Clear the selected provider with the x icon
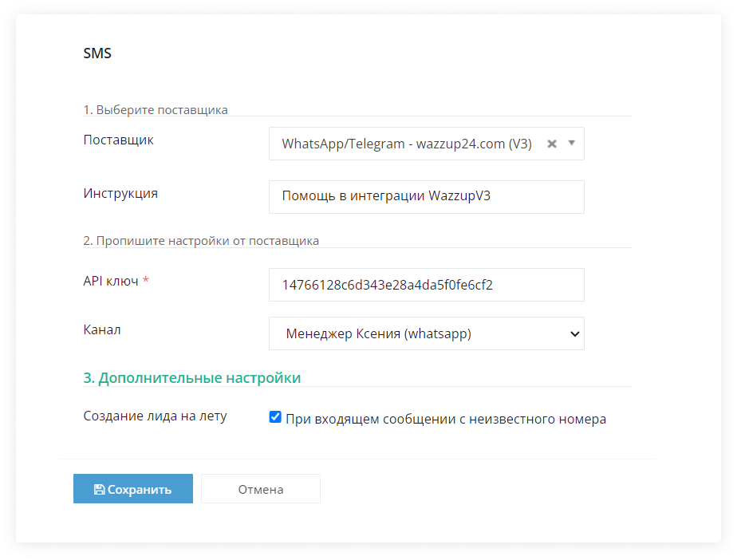The image size is (737, 560). tap(551, 144)
